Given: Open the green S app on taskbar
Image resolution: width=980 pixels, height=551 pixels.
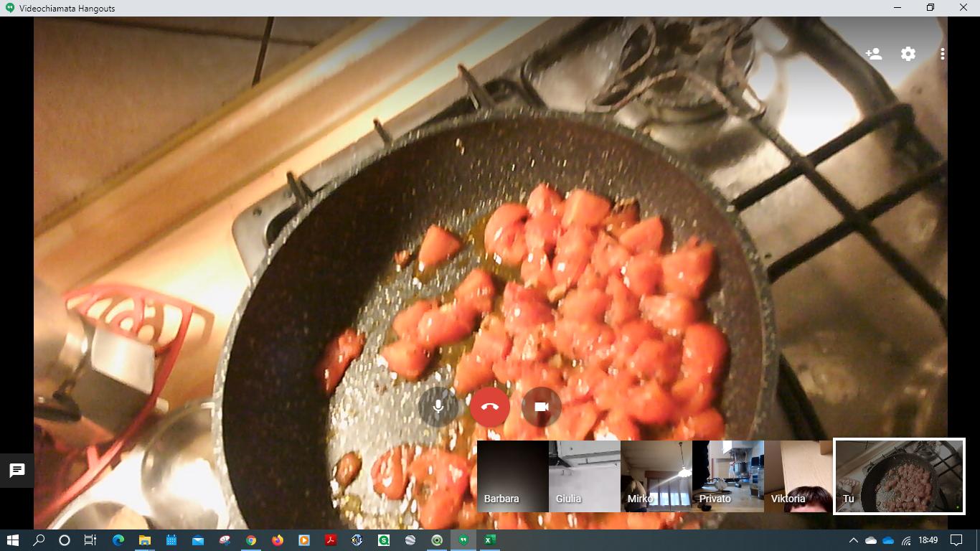Looking at the screenshot, I should click(384, 540).
